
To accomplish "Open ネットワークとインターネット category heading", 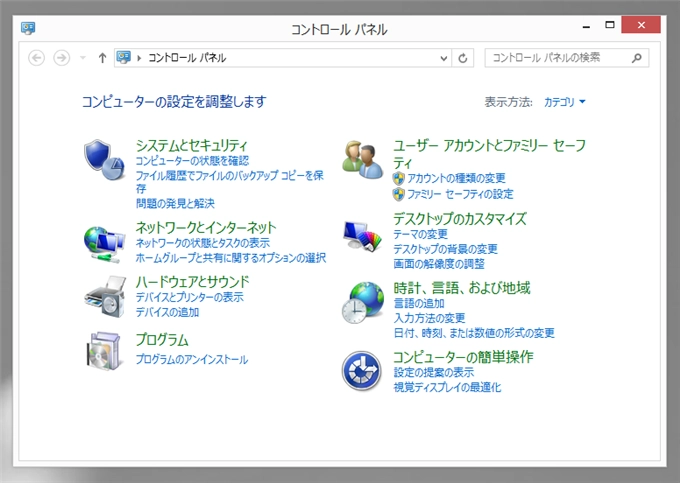I will click(x=206, y=227).
